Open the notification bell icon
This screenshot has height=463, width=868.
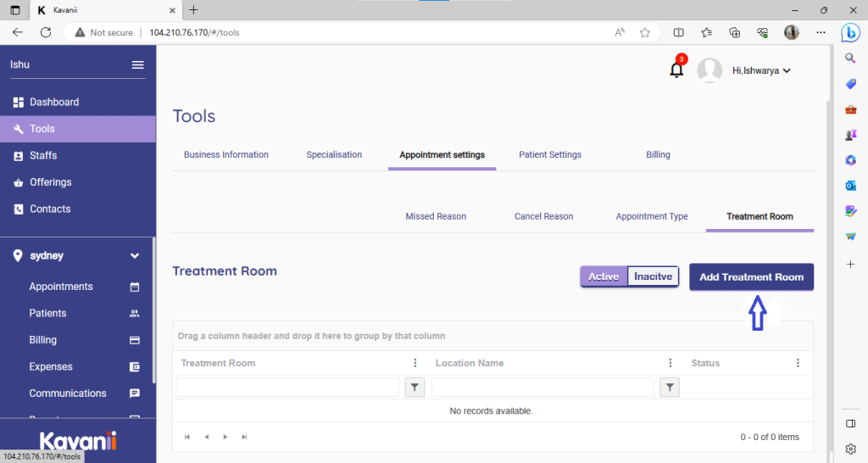[676, 70]
